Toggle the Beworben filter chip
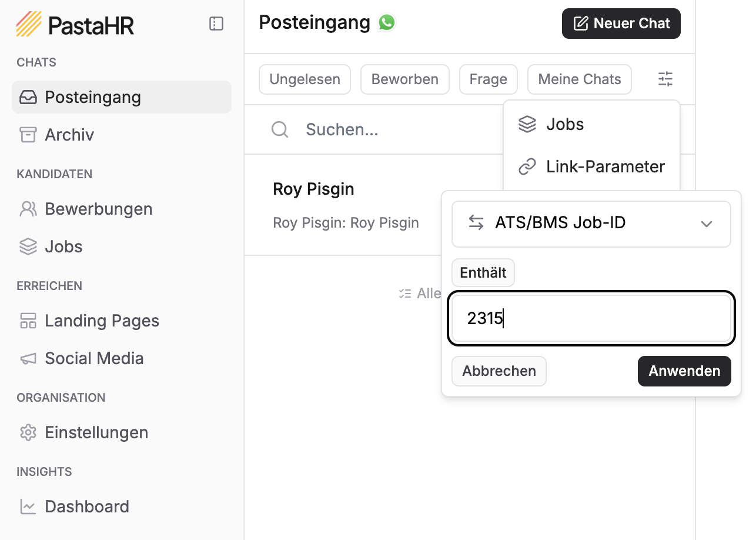756x540 pixels. tap(404, 79)
